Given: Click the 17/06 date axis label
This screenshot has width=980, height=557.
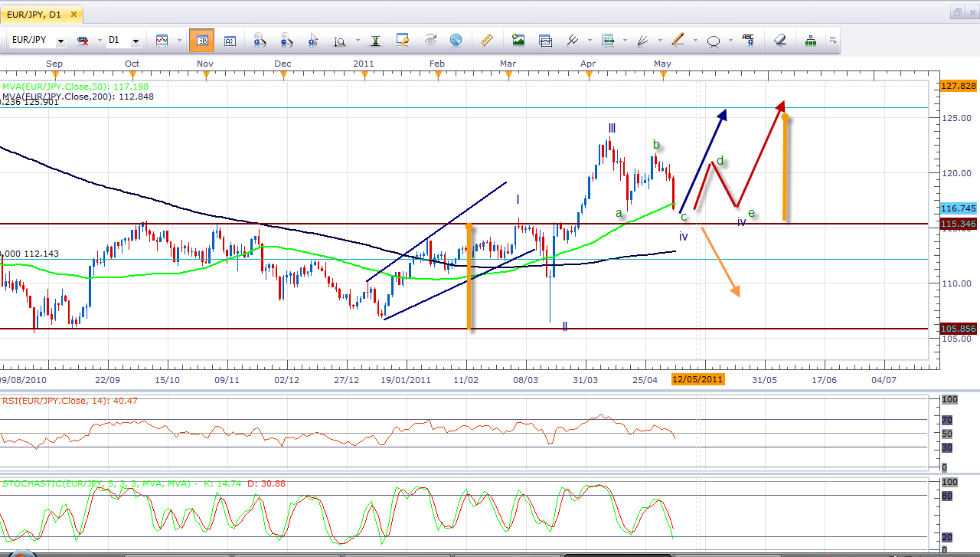Looking at the screenshot, I should (x=824, y=379).
